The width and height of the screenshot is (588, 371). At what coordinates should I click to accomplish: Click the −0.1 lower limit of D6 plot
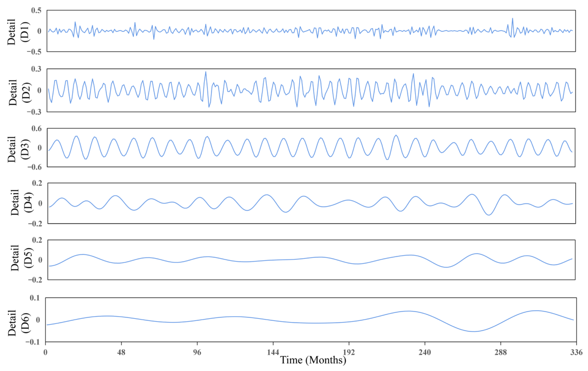(32, 342)
